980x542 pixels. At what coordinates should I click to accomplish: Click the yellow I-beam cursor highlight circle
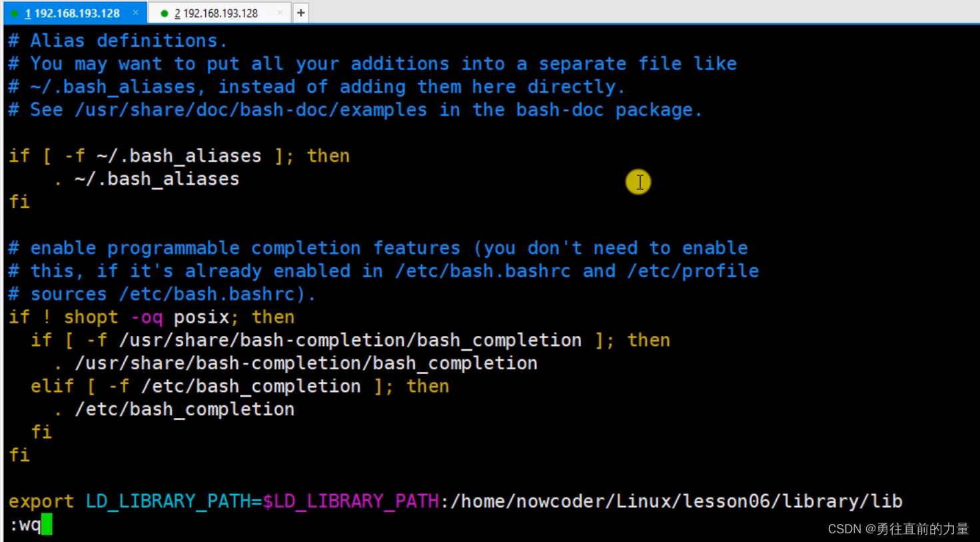click(x=638, y=182)
